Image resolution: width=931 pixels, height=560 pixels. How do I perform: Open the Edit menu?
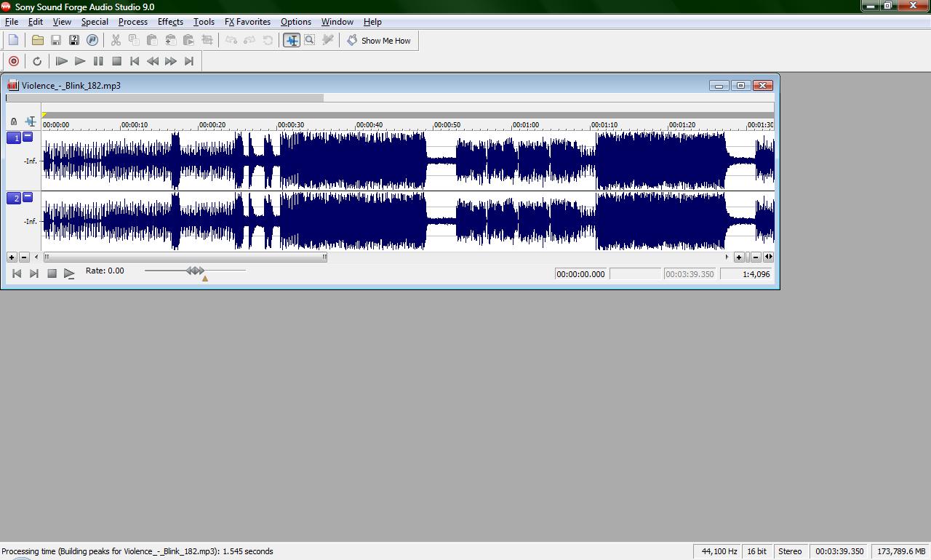pyautogui.click(x=35, y=22)
